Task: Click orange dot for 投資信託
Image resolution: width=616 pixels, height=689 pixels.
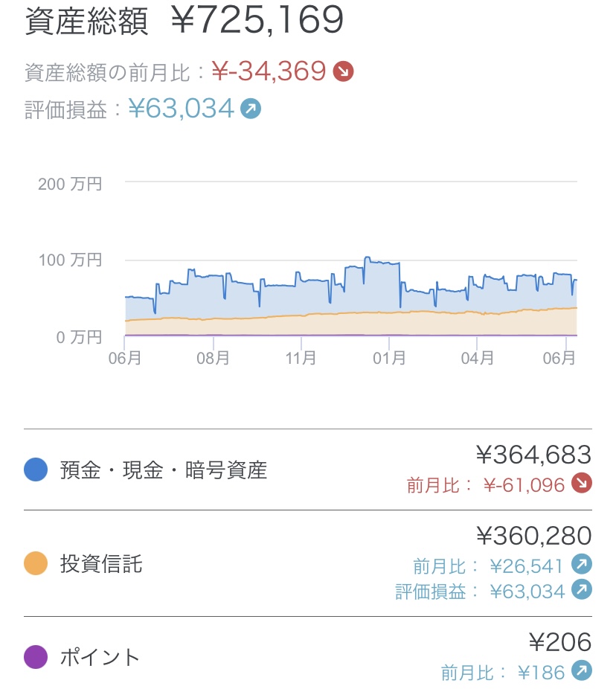Action: coord(36,563)
